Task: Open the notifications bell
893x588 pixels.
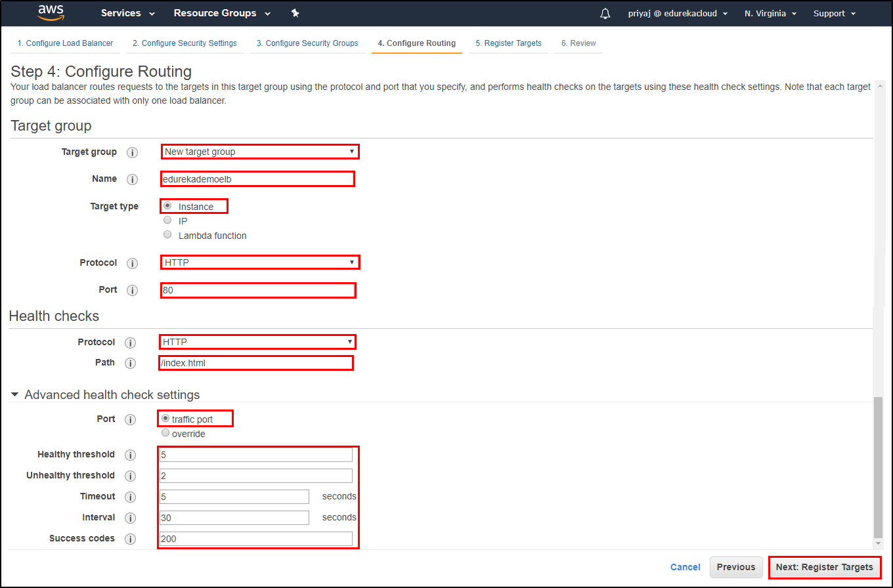Action: click(605, 13)
